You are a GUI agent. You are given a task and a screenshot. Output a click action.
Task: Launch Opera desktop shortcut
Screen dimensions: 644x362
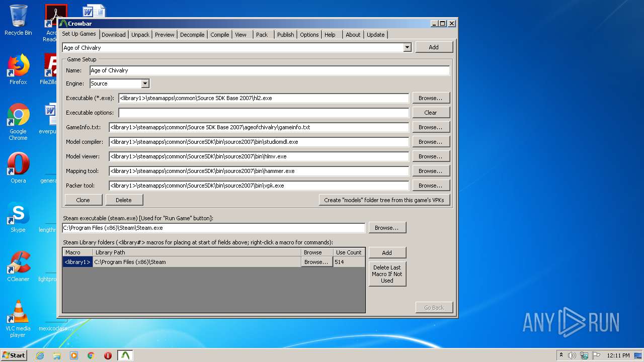[18, 168]
